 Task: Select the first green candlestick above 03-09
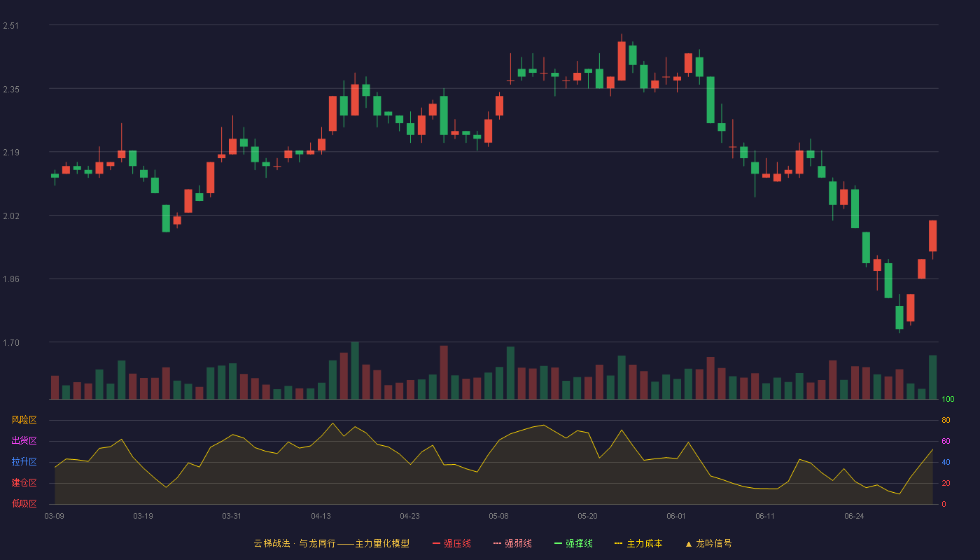tap(55, 176)
